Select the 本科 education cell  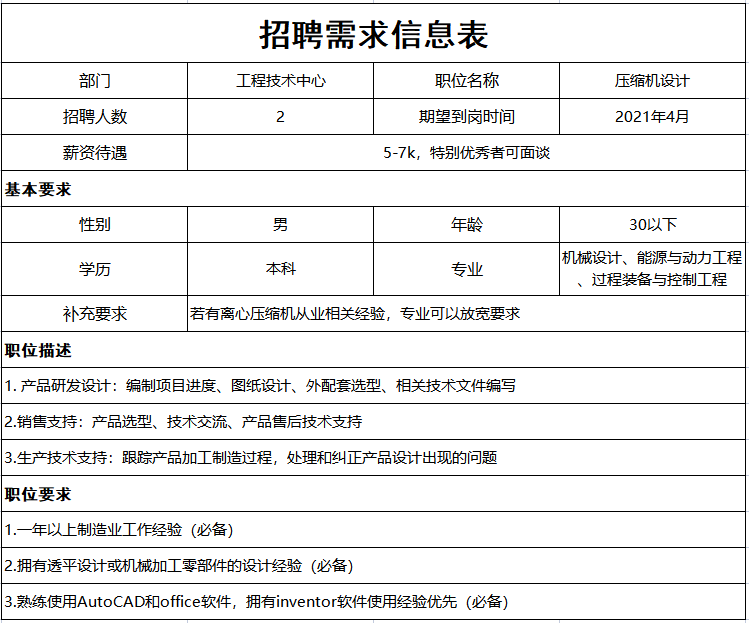pos(280,269)
